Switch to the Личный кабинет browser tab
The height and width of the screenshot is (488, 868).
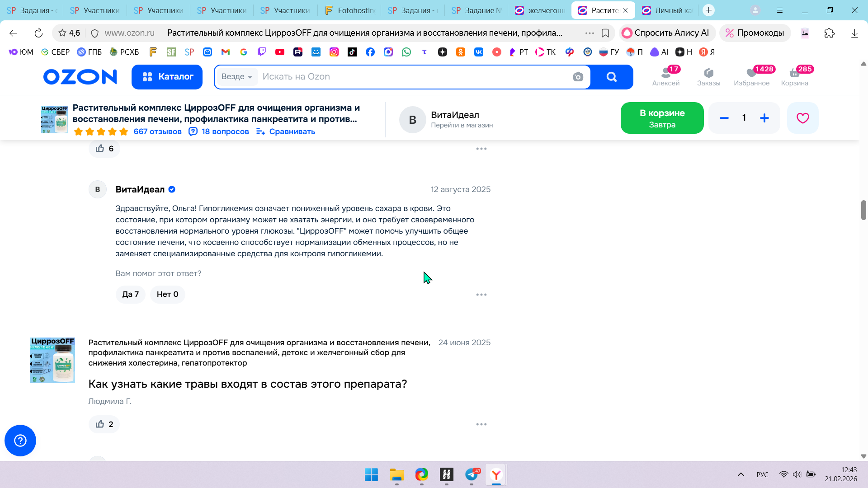pos(668,10)
